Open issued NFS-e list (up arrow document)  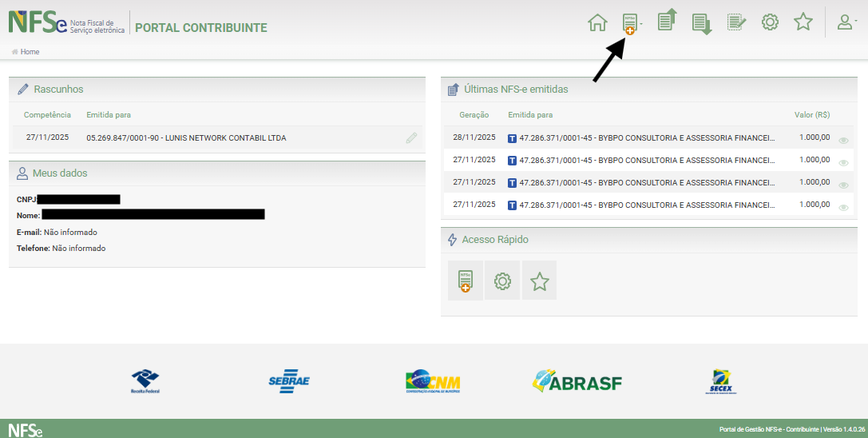point(666,22)
